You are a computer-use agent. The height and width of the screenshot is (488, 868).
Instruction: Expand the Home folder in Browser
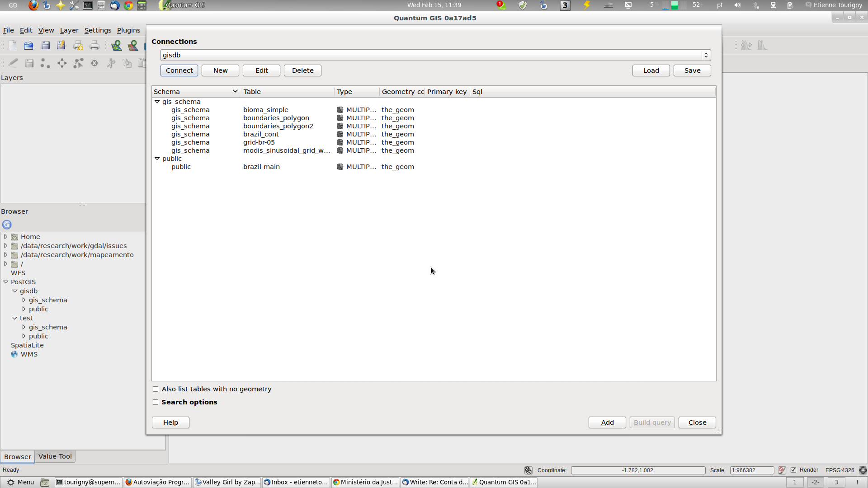(x=6, y=237)
